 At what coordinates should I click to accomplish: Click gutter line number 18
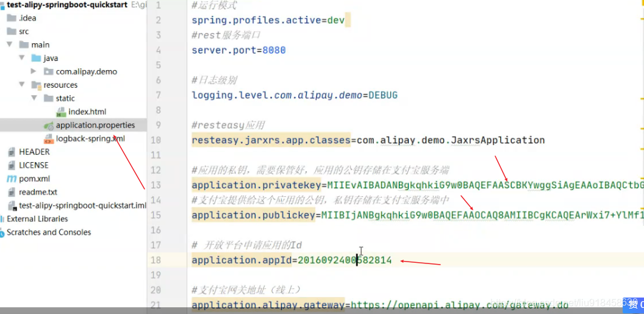[156, 260]
